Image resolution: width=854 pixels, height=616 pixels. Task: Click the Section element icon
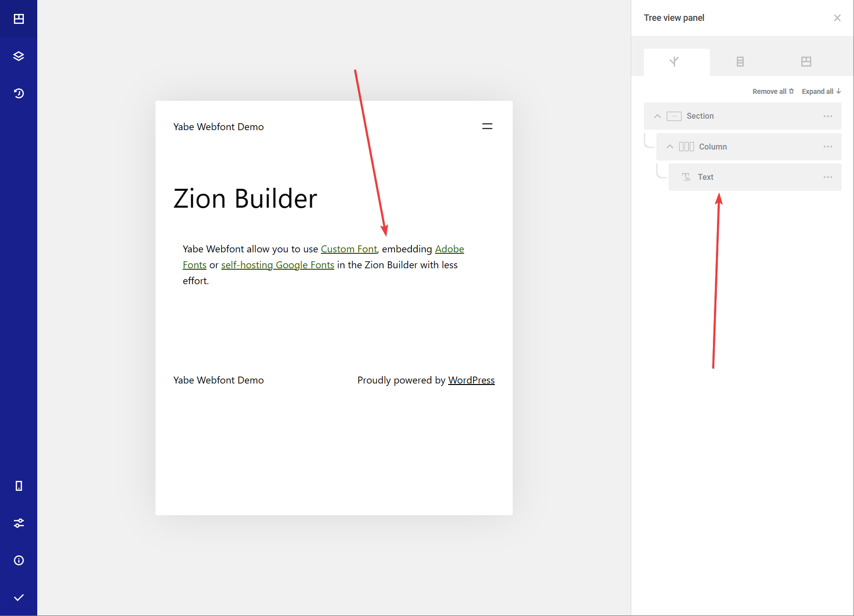click(x=674, y=116)
